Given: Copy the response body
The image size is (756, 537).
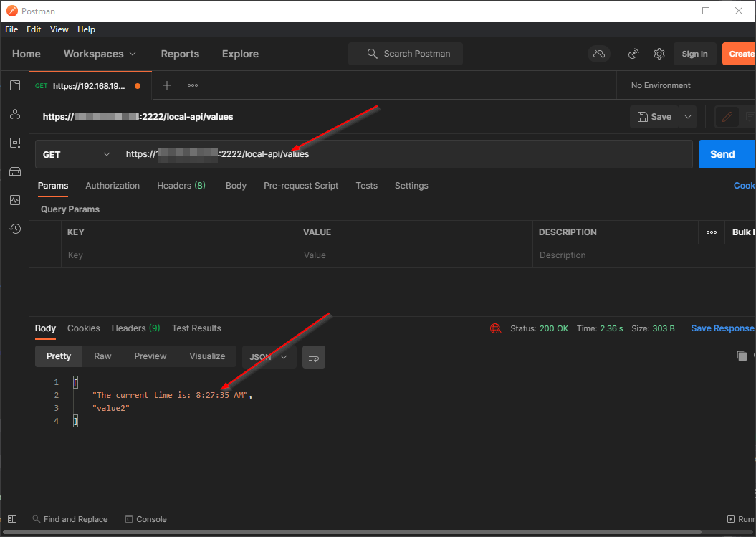Looking at the screenshot, I should (742, 355).
